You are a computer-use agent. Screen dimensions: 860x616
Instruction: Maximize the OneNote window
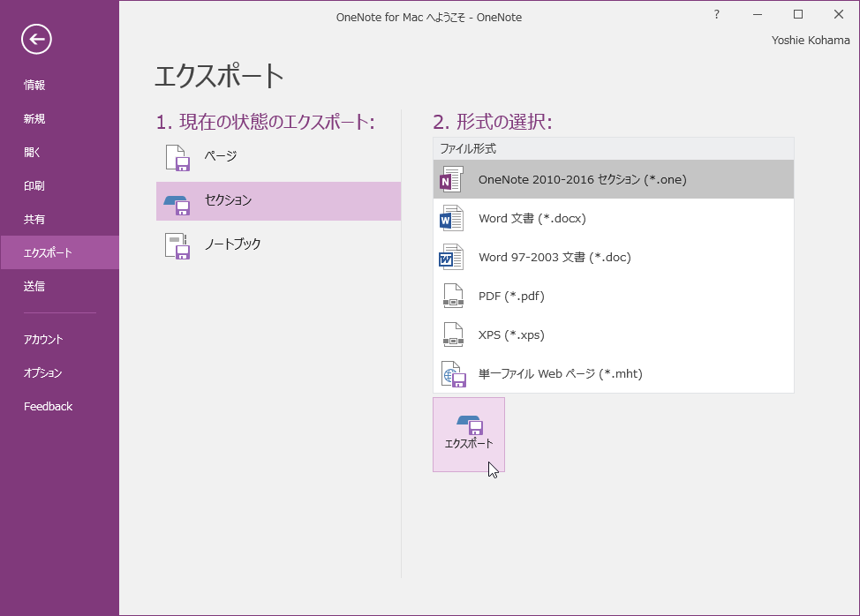pyautogui.click(x=798, y=15)
